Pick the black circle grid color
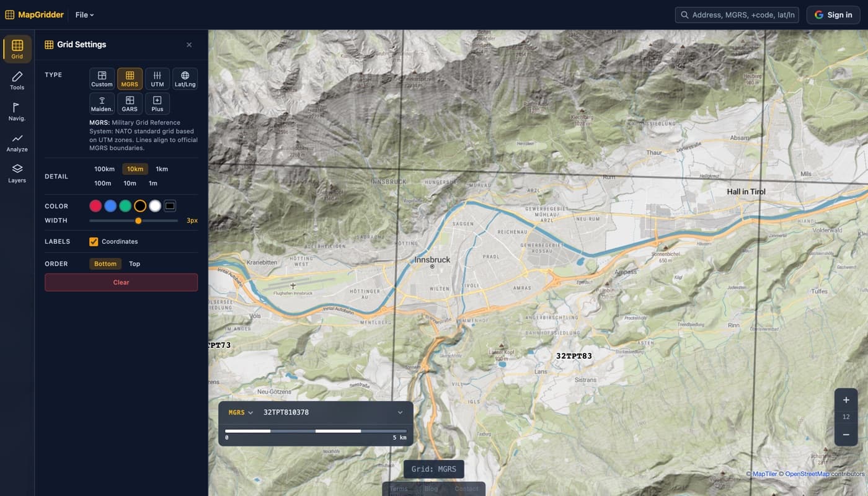This screenshot has height=496, width=868. coord(140,206)
